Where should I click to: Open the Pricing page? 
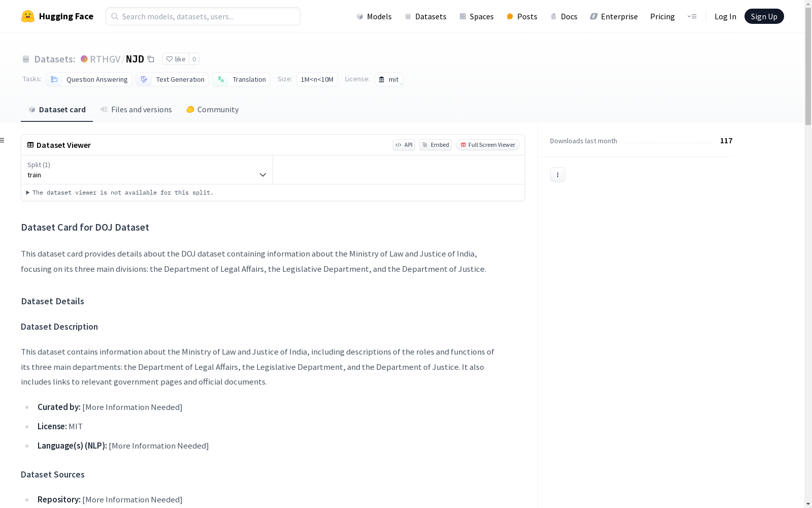pyautogui.click(x=662, y=16)
